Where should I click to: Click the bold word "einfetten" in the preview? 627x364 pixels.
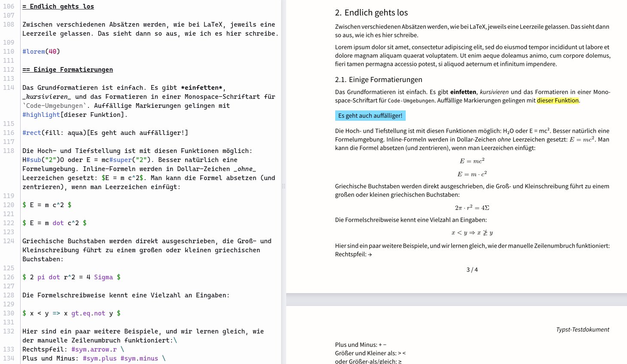click(463, 92)
